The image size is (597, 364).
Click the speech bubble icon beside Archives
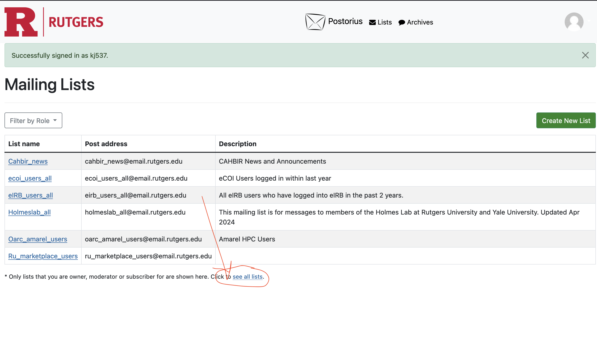coord(401,22)
